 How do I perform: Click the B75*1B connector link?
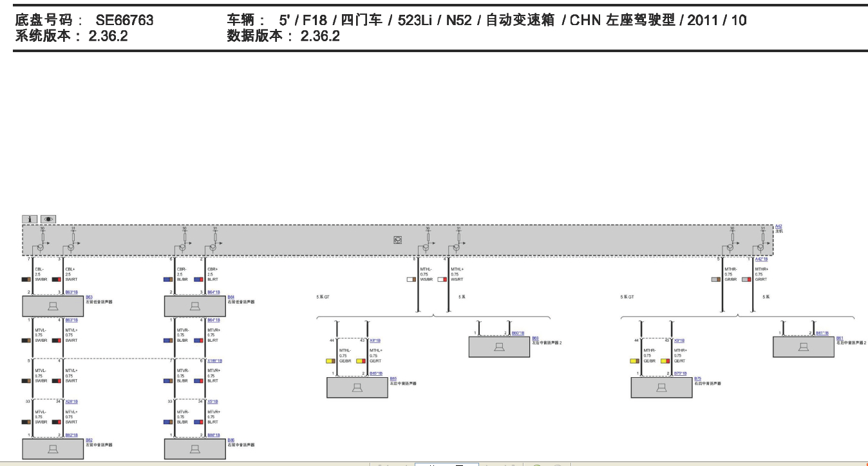coord(680,373)
